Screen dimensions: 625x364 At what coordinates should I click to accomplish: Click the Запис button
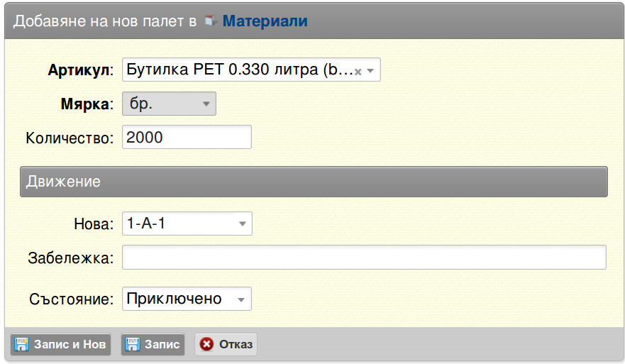(x=153, y=344)
